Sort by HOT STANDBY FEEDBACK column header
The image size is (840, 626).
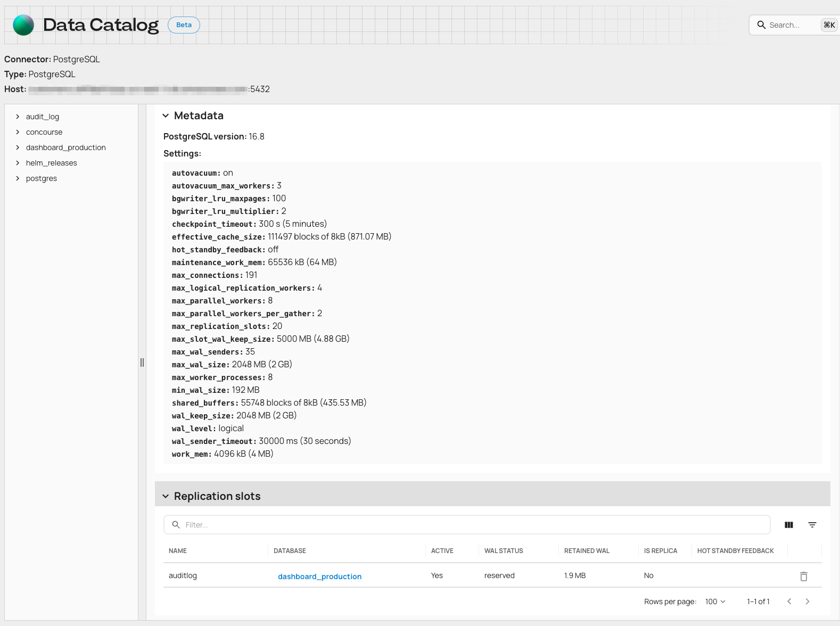click(736, 551)
